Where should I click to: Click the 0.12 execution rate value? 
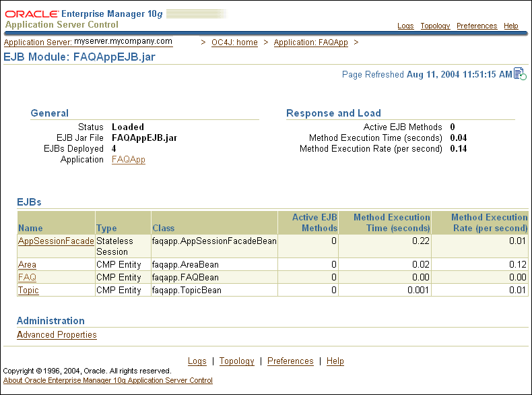pos(518,265)
